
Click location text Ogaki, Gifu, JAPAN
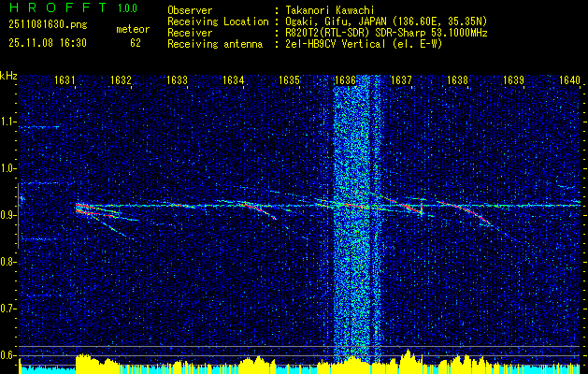[x=334, y=22]
